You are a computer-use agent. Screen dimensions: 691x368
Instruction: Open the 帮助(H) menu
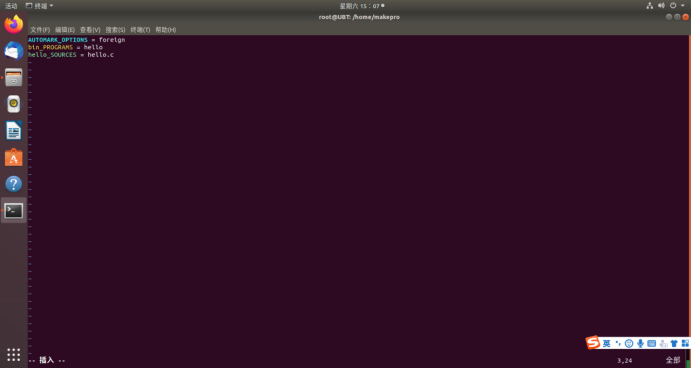(x=166, y=30)
